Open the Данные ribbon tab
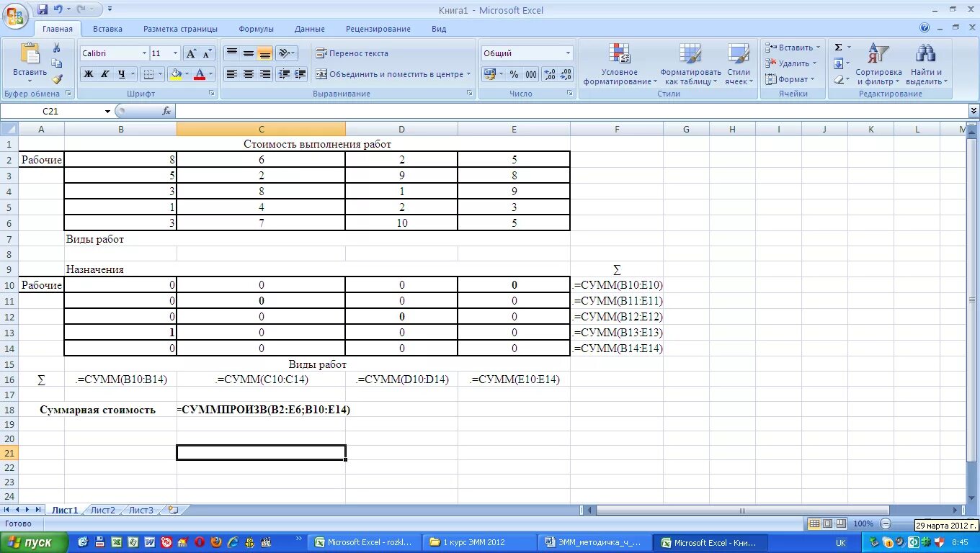The height and width of the screenshot is (553, 980). click(309, 29)
